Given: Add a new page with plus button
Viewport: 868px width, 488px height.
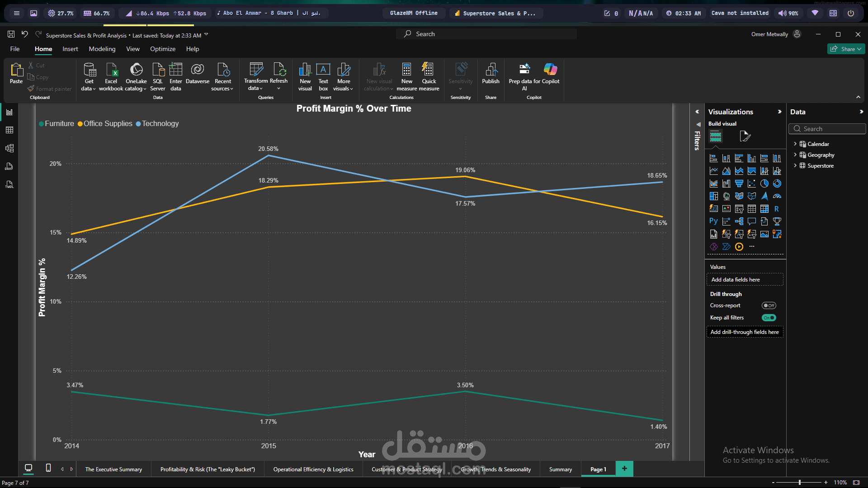Looking at the screenshot, I should 624,469.
